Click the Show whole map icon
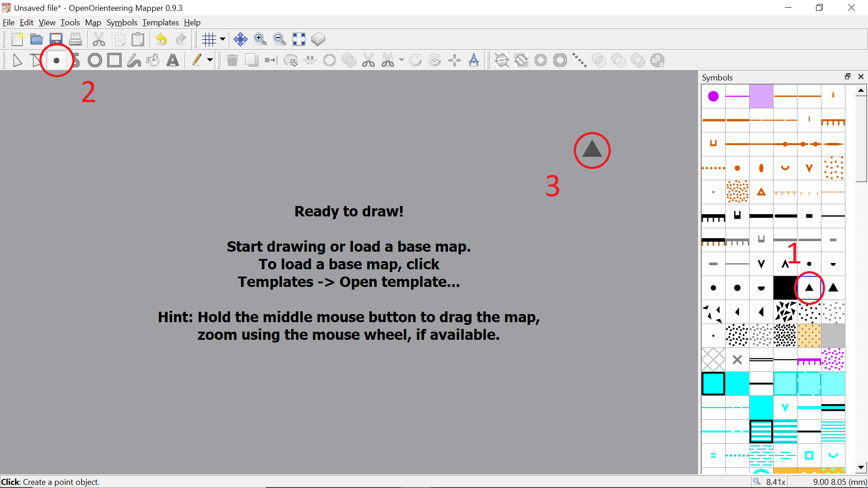Viewport: 868px width, 488px height. 299,39
